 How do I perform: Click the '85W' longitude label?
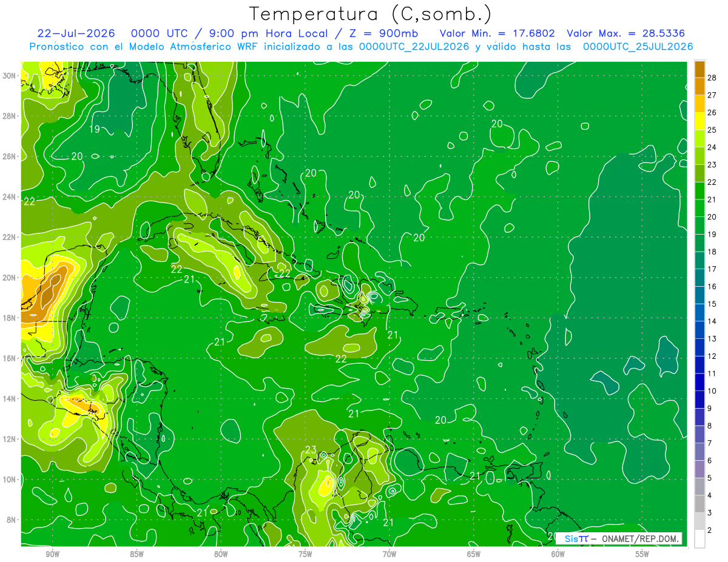[136, 554]
